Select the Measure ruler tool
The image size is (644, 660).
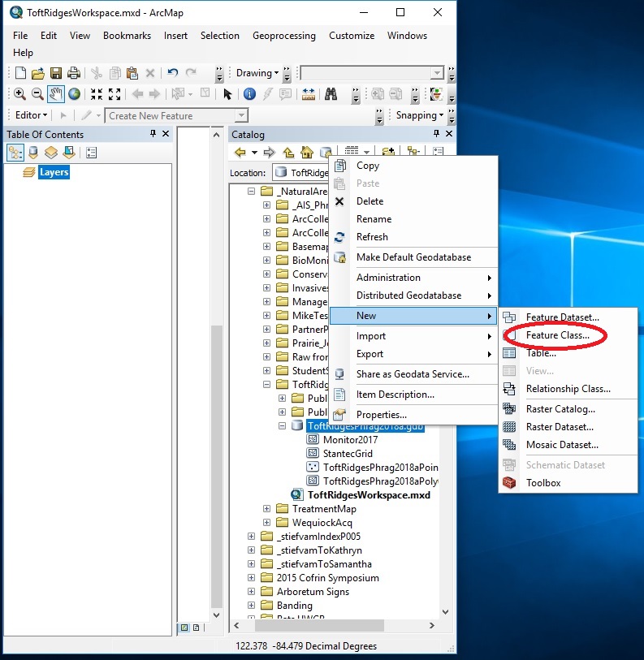pyautogui.click(x=309, y=94)
